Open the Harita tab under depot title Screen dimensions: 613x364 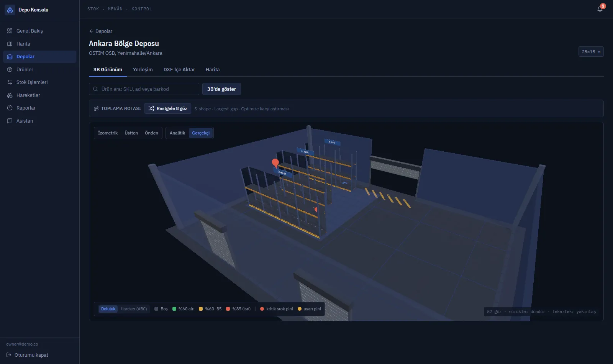213,70
